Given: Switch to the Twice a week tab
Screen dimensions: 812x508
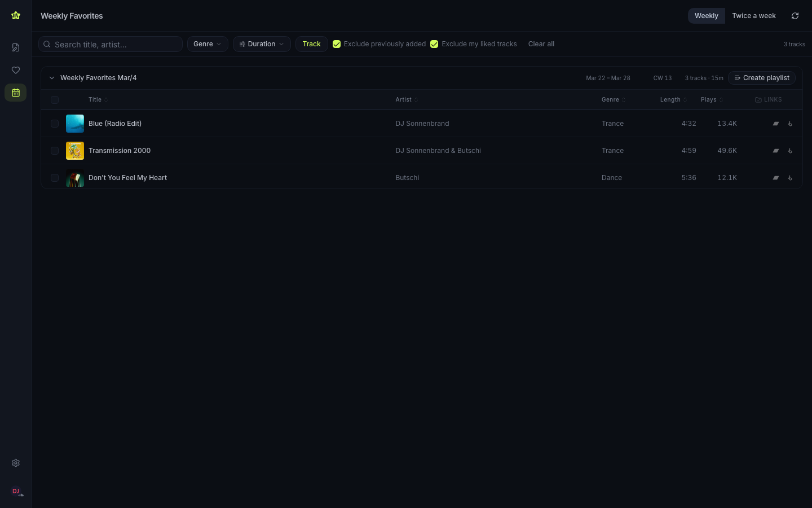Looking at the screenshot, I should coord(753,16).
